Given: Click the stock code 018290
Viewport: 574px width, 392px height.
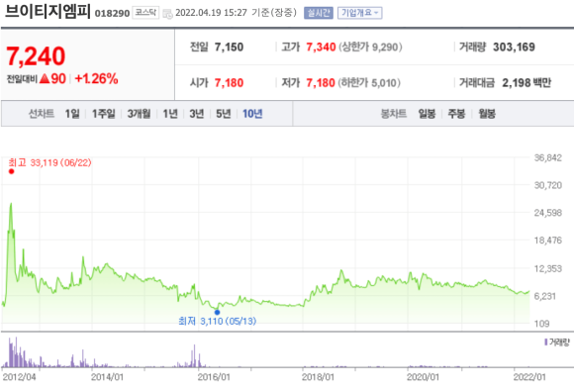Looking at the screenshot, I should coord(112,14).
